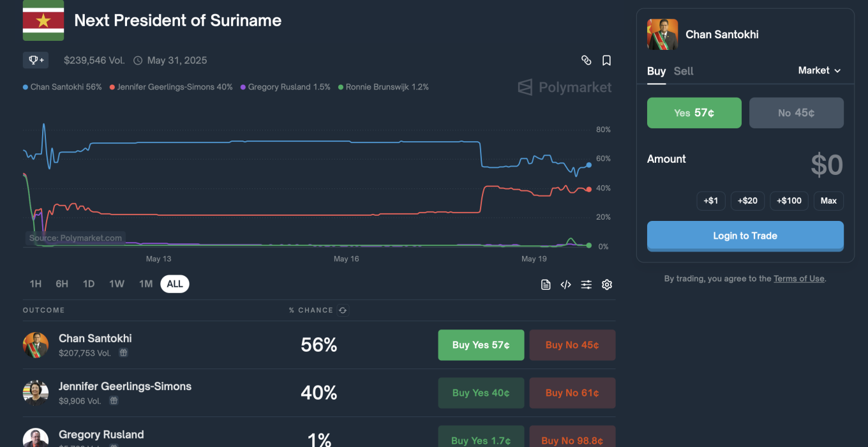The width and height of the screenshot is (868, 447).
Task: Open chart filter sliders icon
Action: (x=586, y=285)
